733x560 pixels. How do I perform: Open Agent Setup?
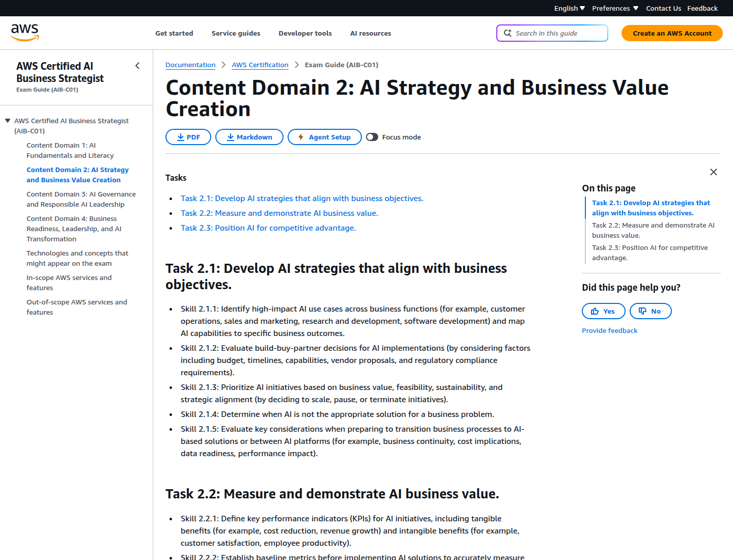325,137
